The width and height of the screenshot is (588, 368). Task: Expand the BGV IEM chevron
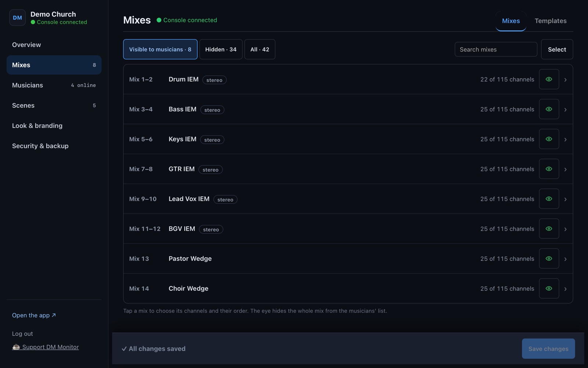tap(565, 229)
